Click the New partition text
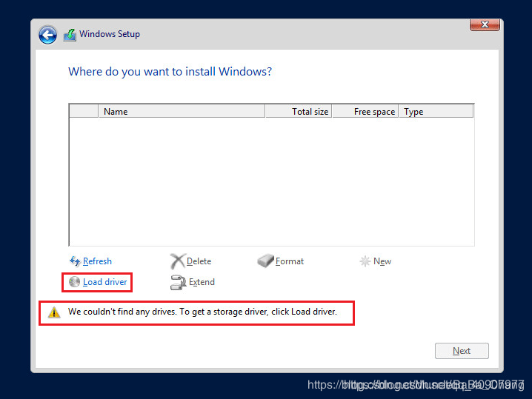Screen dimensions: 532x399 click(x=382, y=261)
